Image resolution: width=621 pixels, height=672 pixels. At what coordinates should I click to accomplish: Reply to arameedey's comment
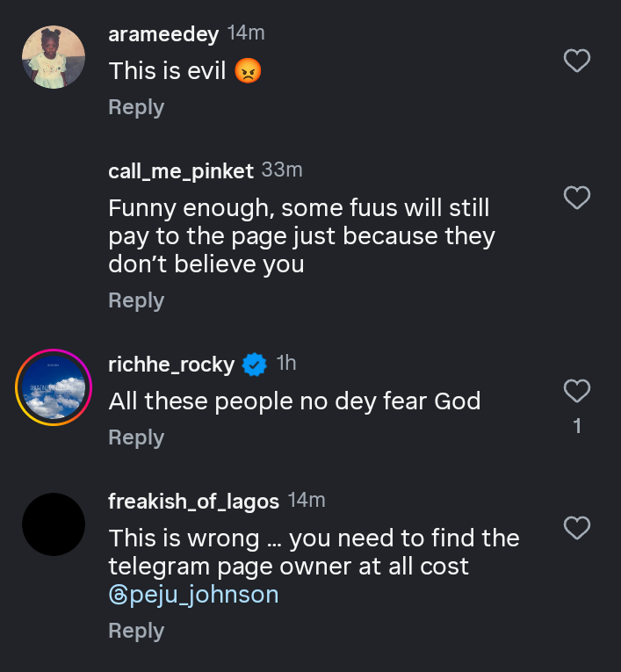coord(136,107)
